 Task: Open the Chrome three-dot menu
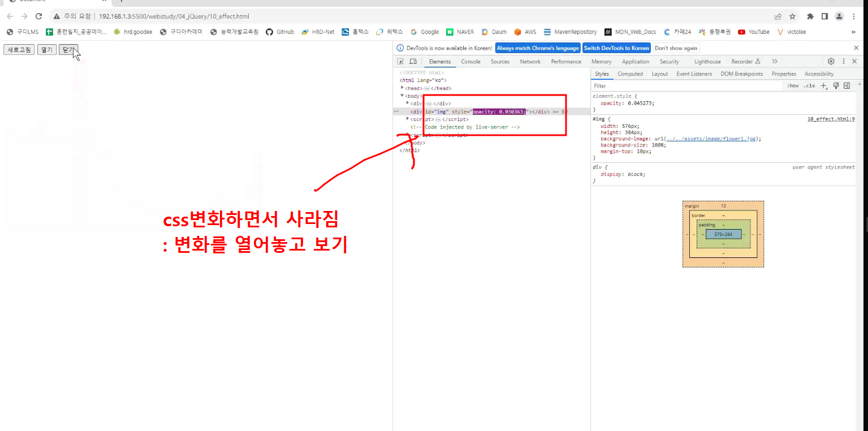tap(854, 16)
